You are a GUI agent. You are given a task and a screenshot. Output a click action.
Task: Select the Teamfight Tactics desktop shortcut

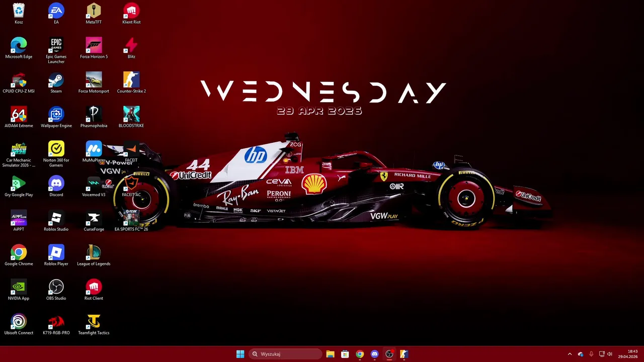(x=94, y=325)
